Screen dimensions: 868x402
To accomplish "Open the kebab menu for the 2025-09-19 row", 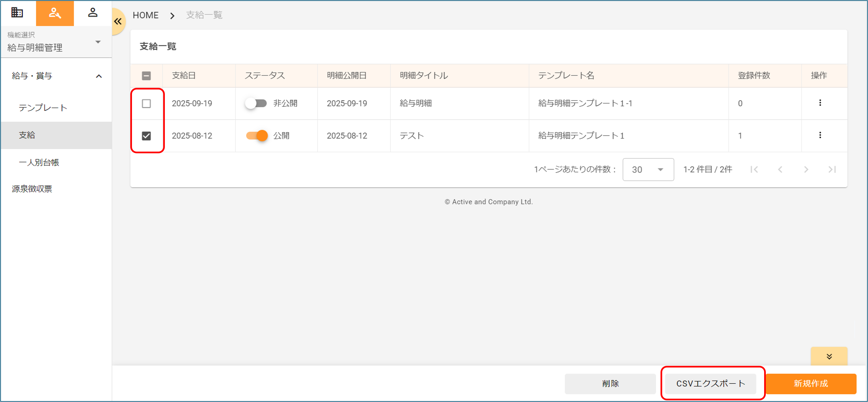I will point(820,103).
